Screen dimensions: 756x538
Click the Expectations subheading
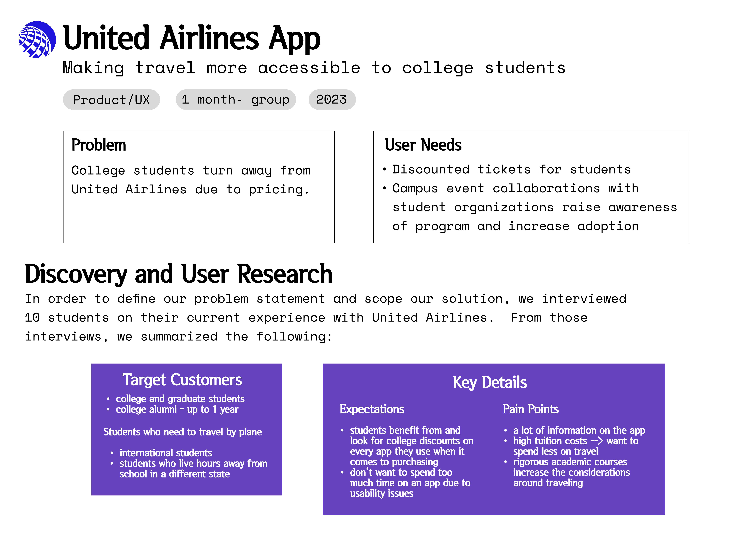(372, 409)
